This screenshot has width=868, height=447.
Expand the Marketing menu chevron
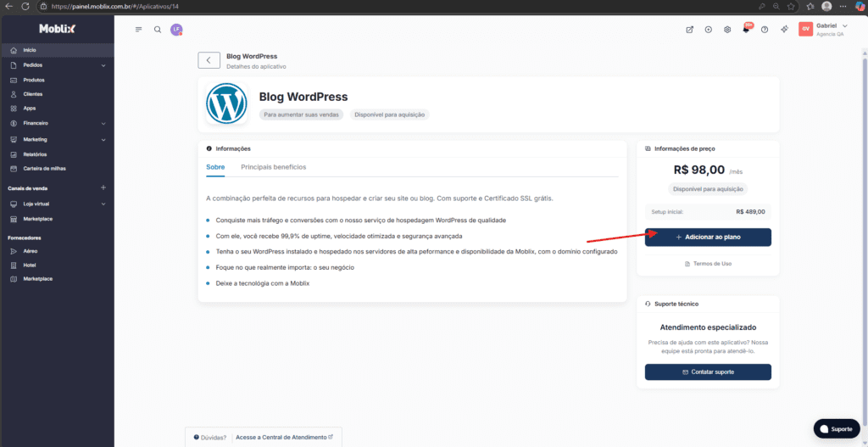coord(103,140)
